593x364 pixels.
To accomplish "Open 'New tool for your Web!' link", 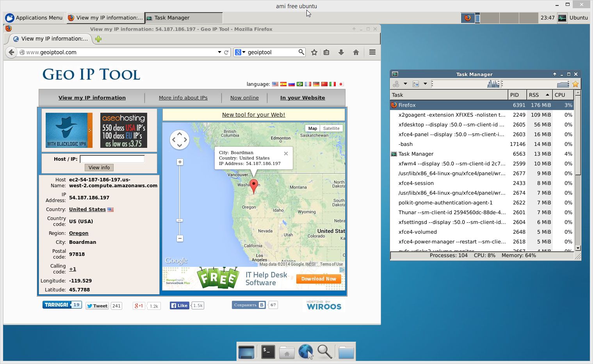I will (254, 115).
